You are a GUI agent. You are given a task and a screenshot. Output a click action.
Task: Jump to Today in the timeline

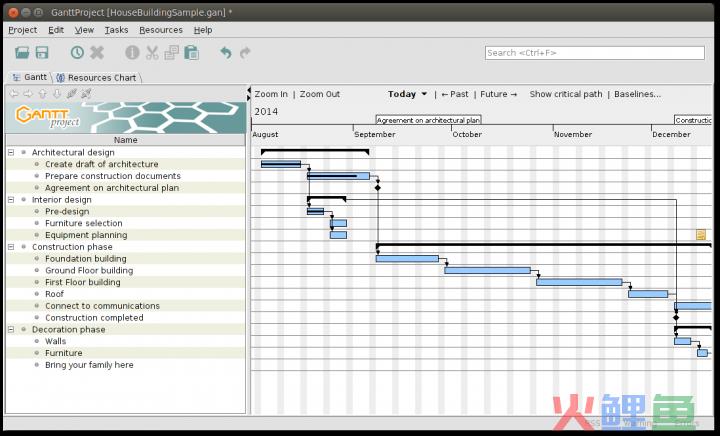click(402, 94)
